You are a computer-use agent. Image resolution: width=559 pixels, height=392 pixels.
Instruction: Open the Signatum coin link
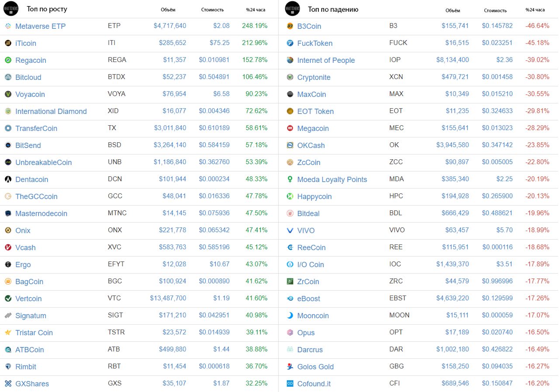pos(31,316)
